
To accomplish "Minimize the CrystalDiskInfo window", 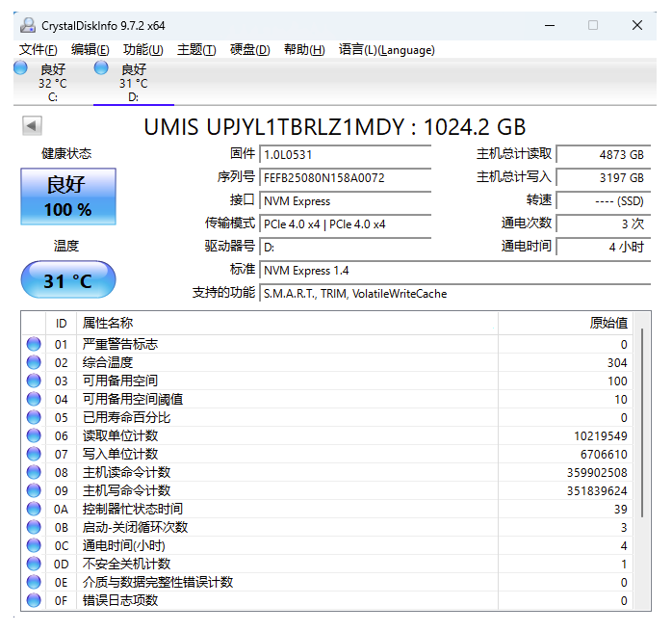I will pyautogui.click(x=550, y=25).
